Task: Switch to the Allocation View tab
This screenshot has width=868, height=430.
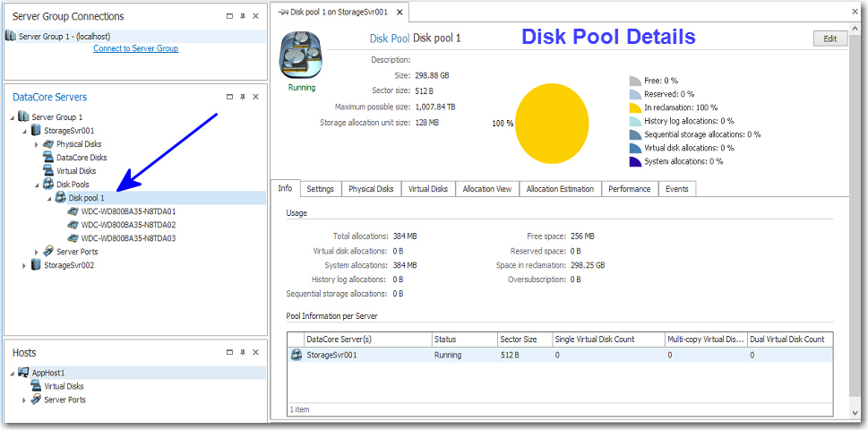Action: [x=486, y=189]
